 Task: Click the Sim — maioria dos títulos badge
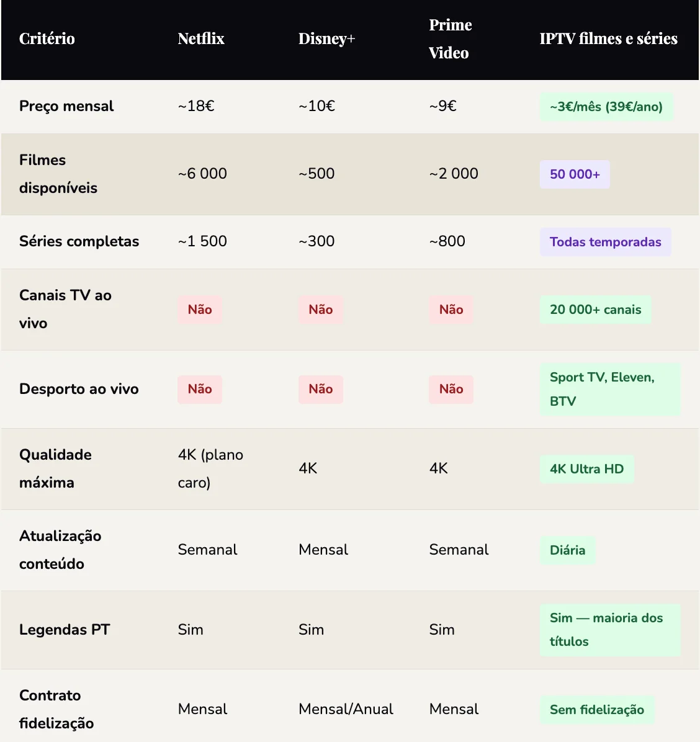[609, 630]
